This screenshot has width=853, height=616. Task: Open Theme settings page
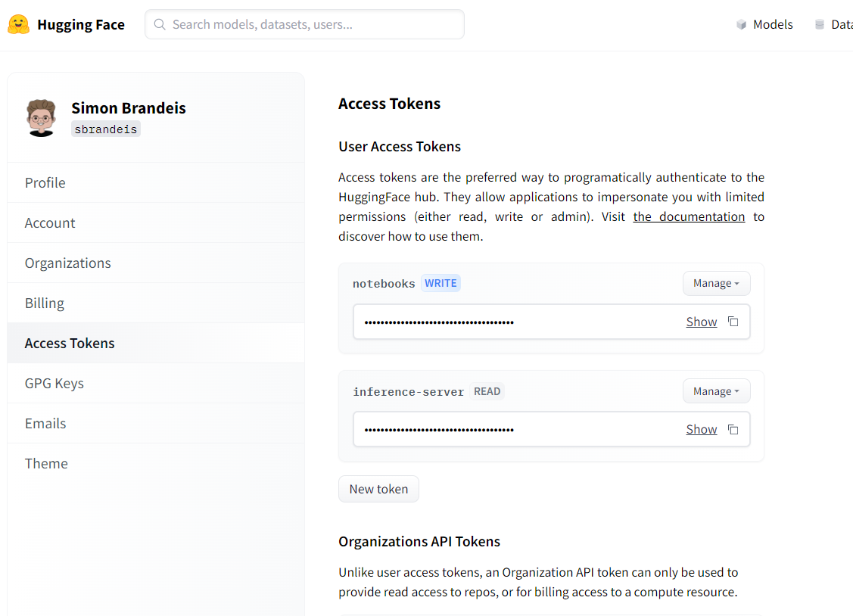tap(156, 464)
